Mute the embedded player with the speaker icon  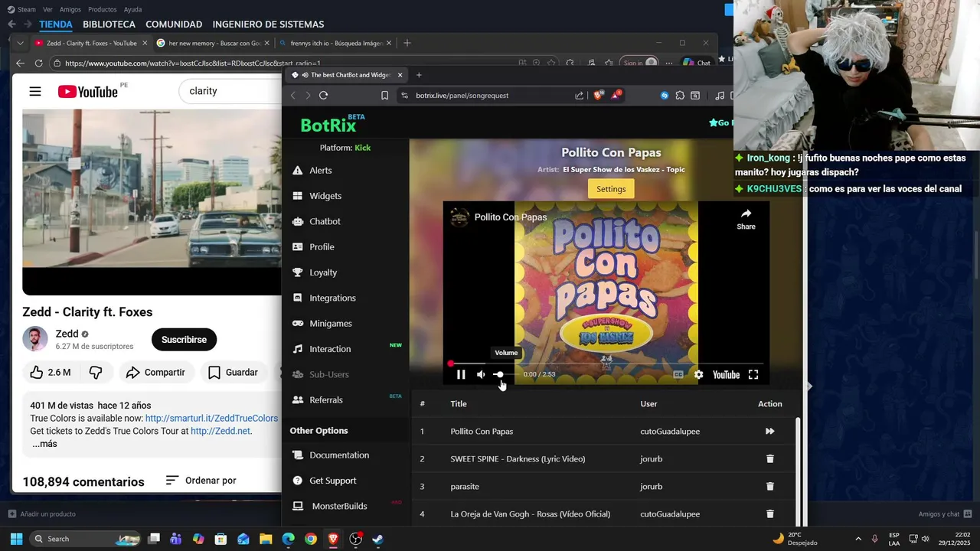[x=481, y=374]
